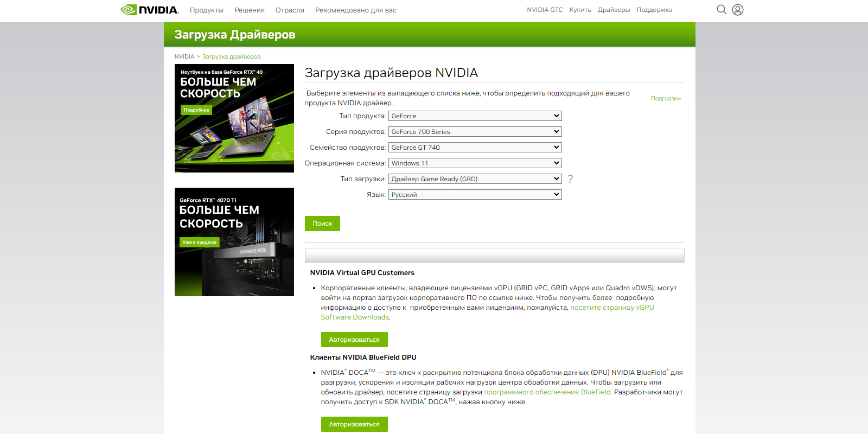
Task: Click the NVIDIA logo in header
Action: pyautogui.click(x=149, y=10)
